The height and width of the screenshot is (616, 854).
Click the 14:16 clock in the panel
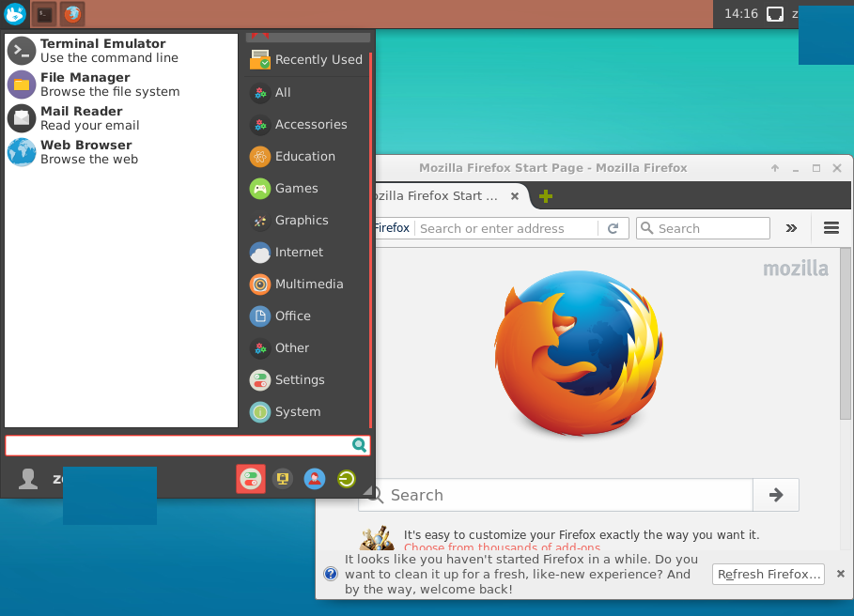[x=740, y=13]
